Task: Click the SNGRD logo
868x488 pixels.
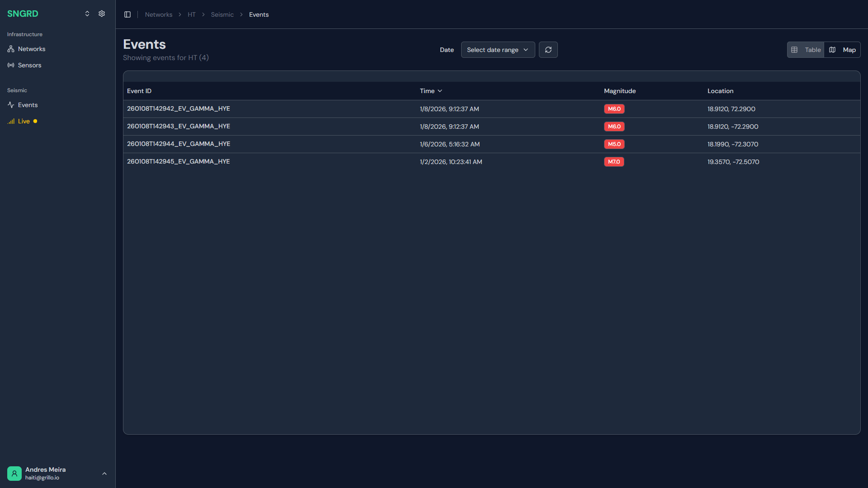Action: 23,14
